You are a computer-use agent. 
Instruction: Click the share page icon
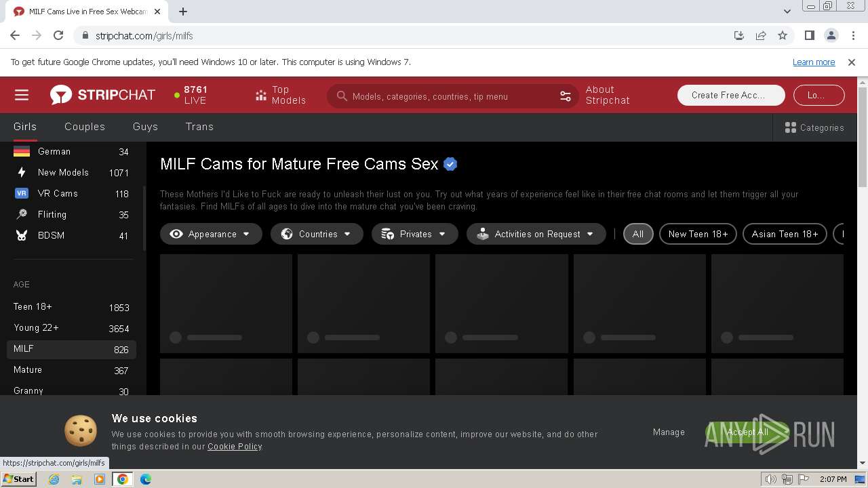tap(761, 35)
